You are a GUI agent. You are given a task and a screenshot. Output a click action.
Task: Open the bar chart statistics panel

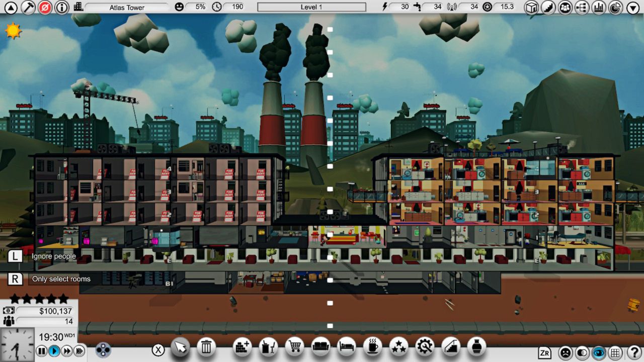[599, 8]
